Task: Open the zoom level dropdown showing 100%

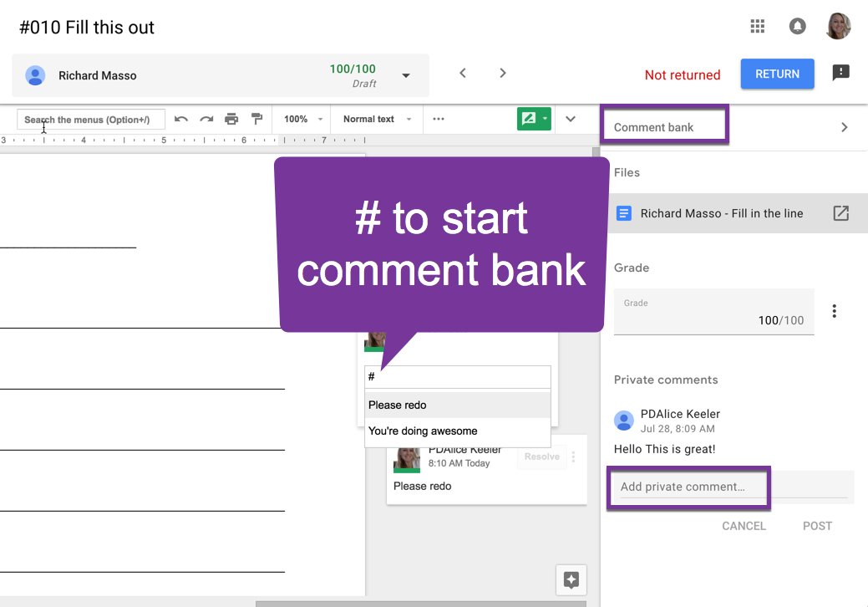Action: pyautogui.click(x=304, y=119)
